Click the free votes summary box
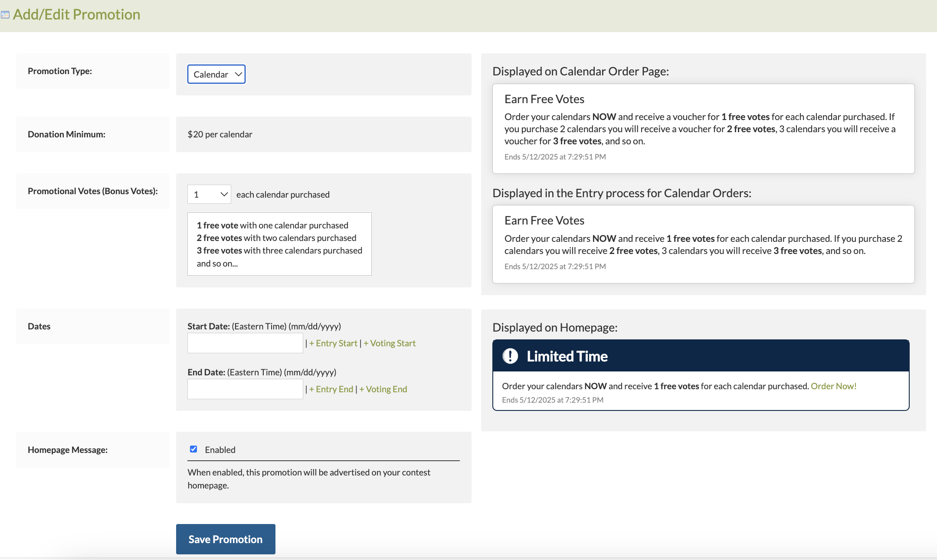The width and height of the screenshot is (937, 560). tap(279, 244)
